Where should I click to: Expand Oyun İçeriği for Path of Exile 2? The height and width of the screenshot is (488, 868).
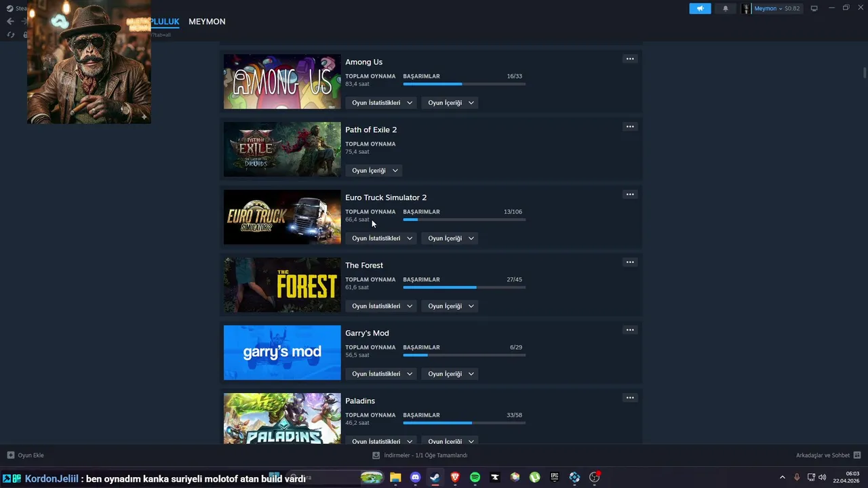point(374,171)
